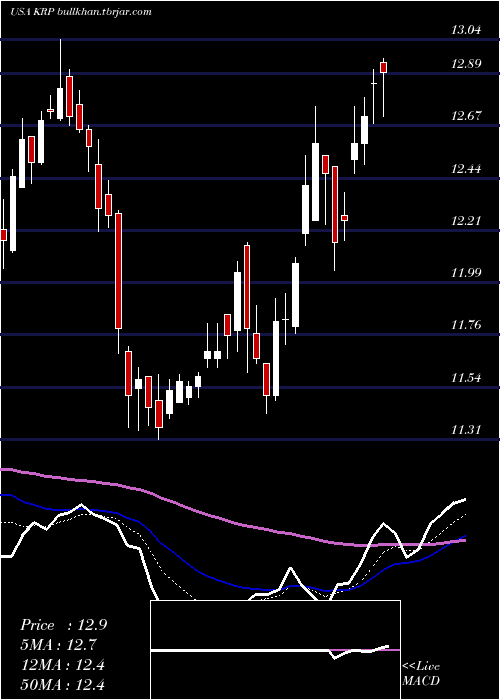
Task: Click the '12MA : 12.4' readout
Action: tap(63, 665)
